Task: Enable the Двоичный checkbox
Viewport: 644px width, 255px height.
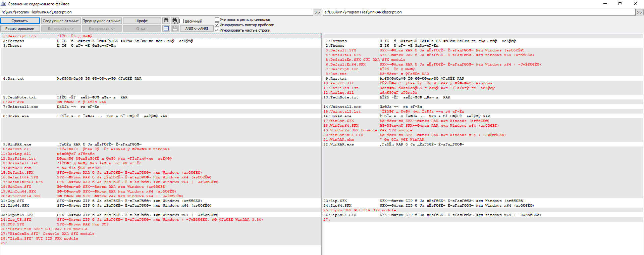Action: coord(182,21)
